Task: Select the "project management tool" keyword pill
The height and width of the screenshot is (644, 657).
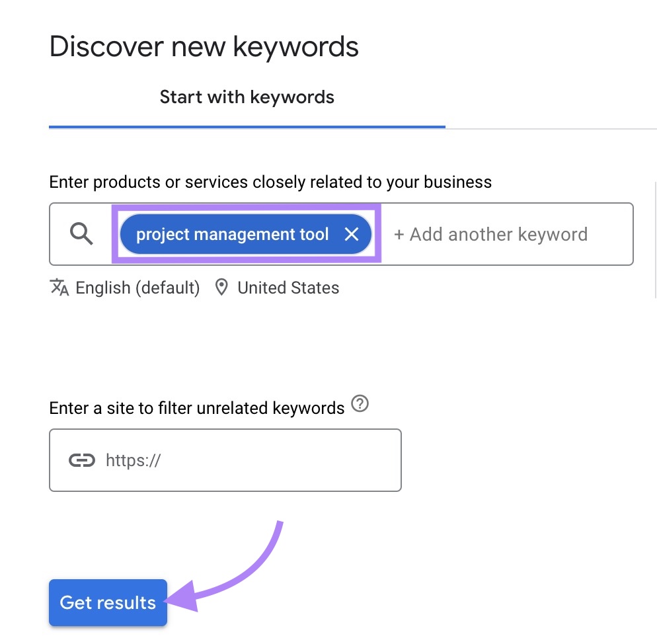Action: [231, 234]
